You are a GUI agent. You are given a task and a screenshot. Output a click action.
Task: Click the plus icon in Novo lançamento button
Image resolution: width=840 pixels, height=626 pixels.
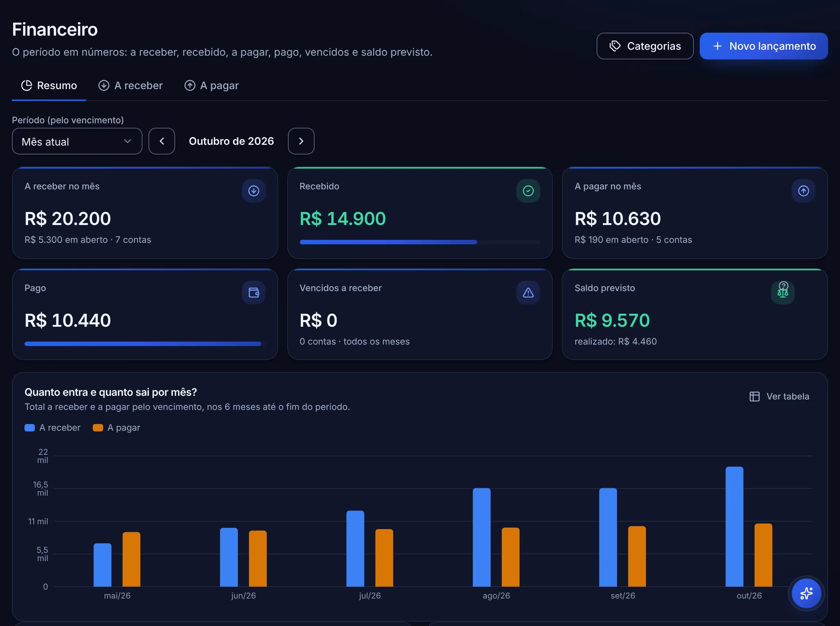717,46
